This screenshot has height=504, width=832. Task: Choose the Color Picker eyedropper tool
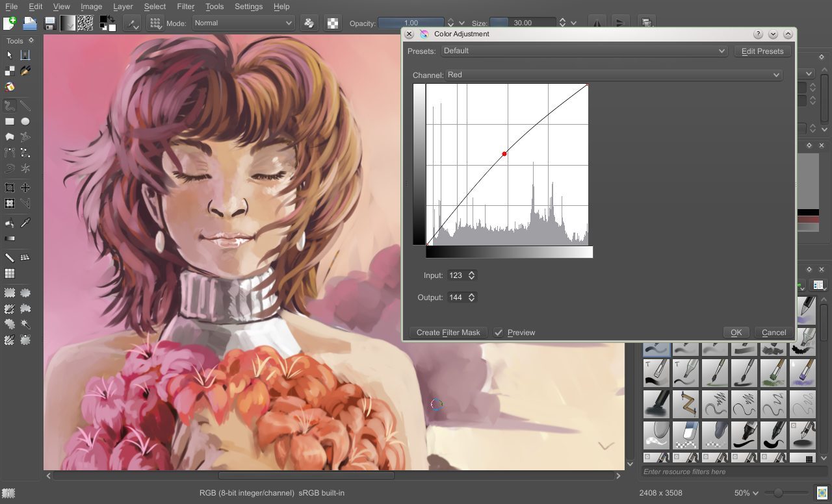25,223
